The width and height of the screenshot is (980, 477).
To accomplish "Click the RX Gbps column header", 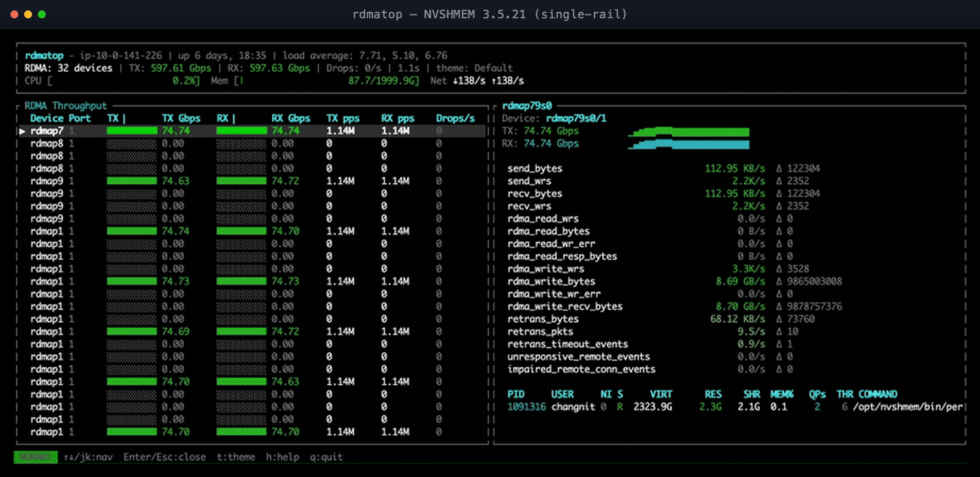I will pyautogui.click(x=291, y=118).
